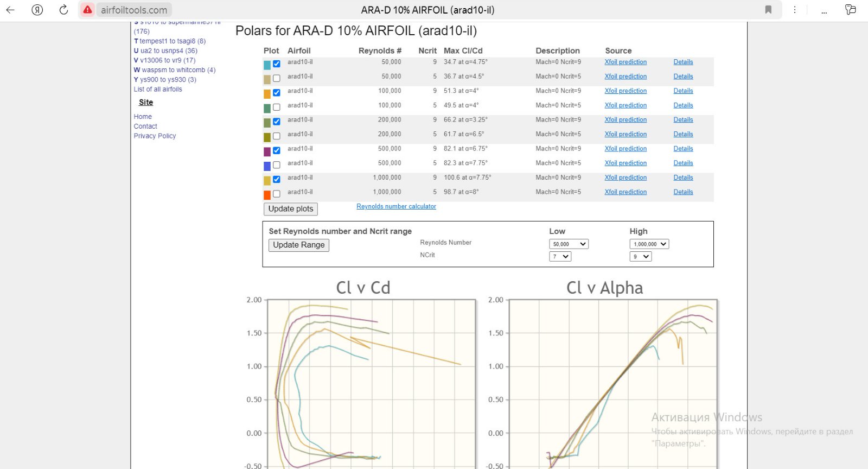The image size is (868, 469).
Task: Uncheck the Reynolds 50,000 Ncrit 9 plot checkbox
Action: click(277, 64)
